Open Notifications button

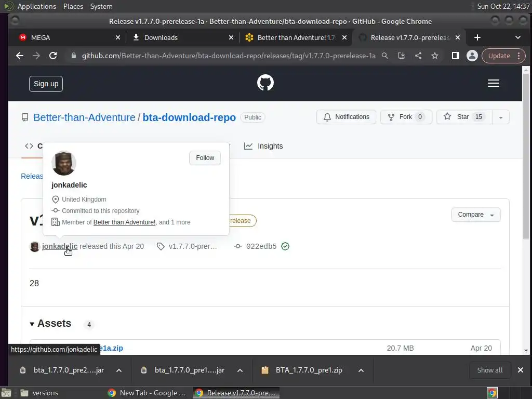[346, 117]
